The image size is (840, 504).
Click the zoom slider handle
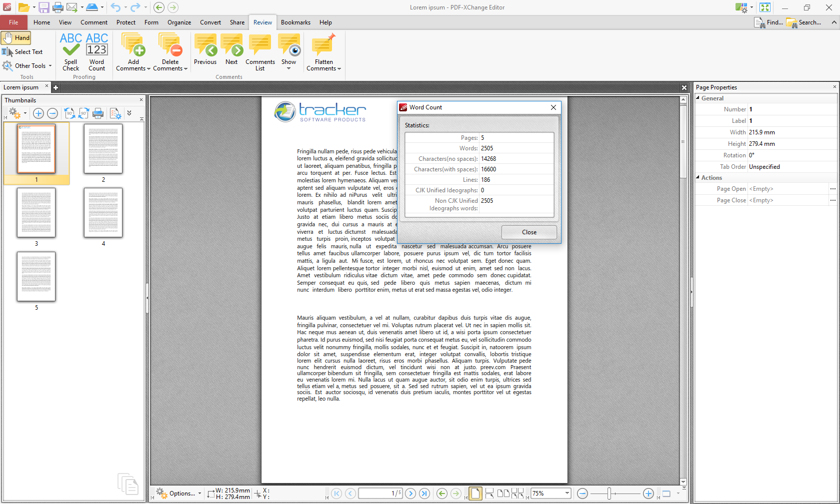point(609,494)
